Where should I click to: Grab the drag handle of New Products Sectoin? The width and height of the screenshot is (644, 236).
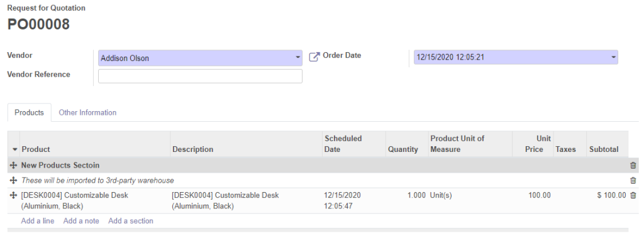pyautogui.click(x=13, y=165)
